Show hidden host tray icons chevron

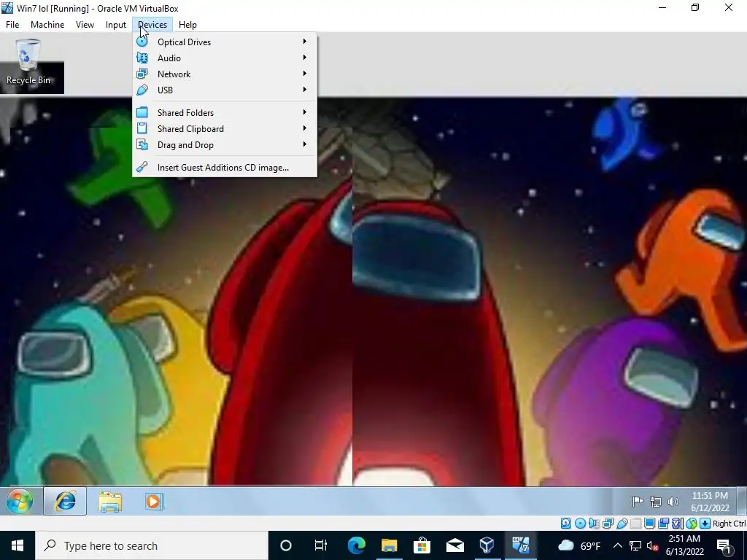tap(617, 545)
